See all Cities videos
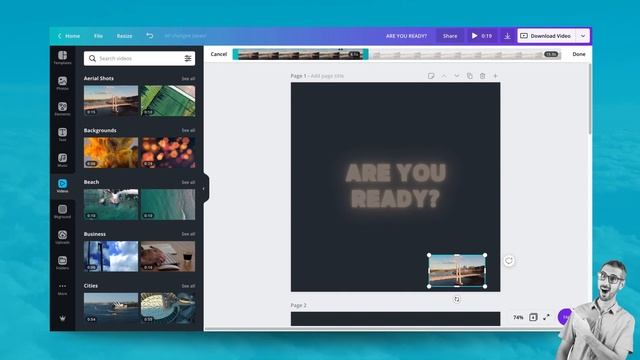640x360 pixels. [x=188, y=286]
